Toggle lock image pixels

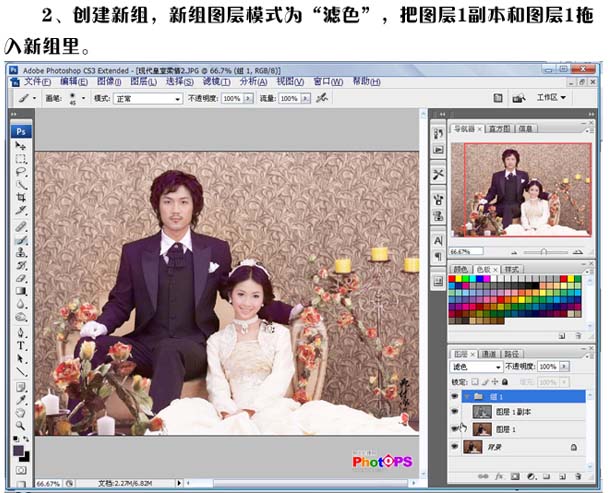click(485, 382)
